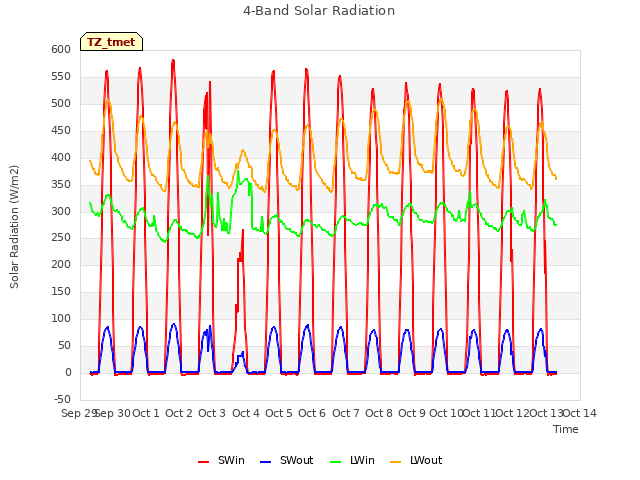Viewport: 640px width, 480px height.
Task: Click the Oct 2 date tick label
Action: click(179, 413)
